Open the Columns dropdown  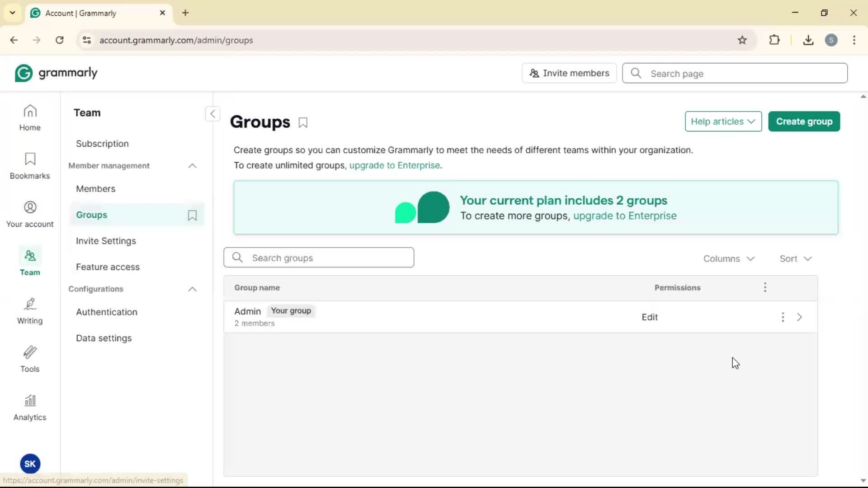tap(729, 258)
